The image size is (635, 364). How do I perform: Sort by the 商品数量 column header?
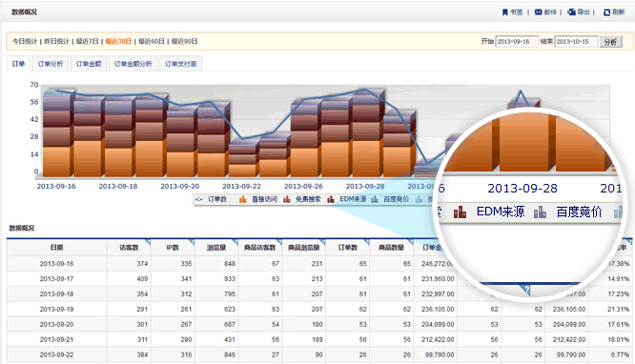pyautogui.click(x=391, y=248)
